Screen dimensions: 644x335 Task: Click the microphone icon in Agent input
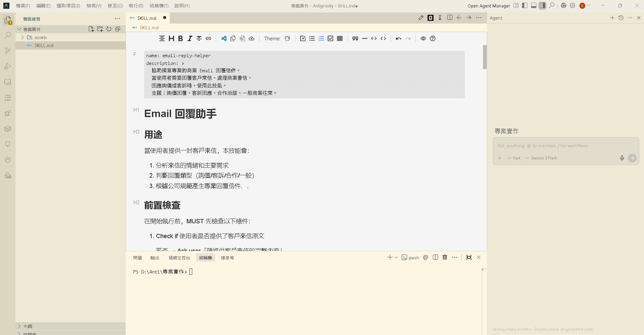pos(622,158)
